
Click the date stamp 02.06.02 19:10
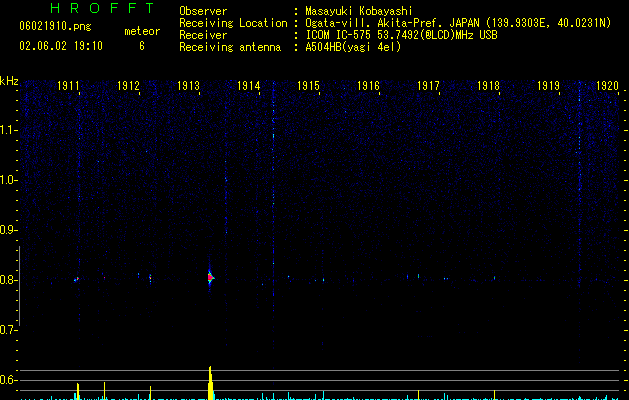click(61, 46)
